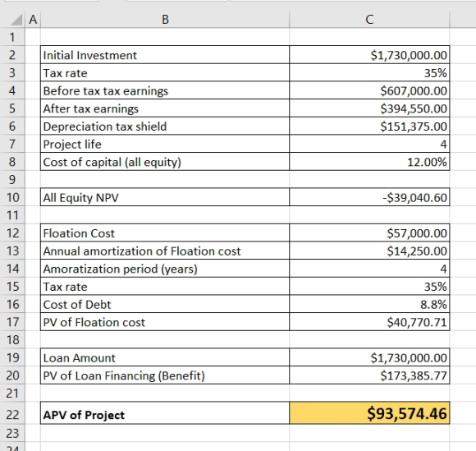Viewport: 476px width, 451px height.
Task: Click the $57,000.00 value cell
Action: 369,233
